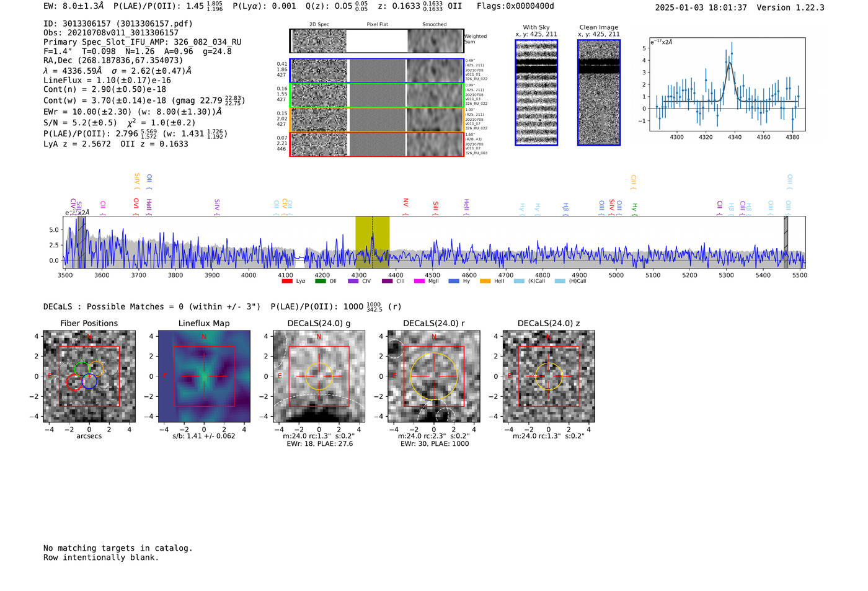
Task: Select the green-bordered 2D fiber spectrum row
Action: pyautogui.click(x=377, y=96)
